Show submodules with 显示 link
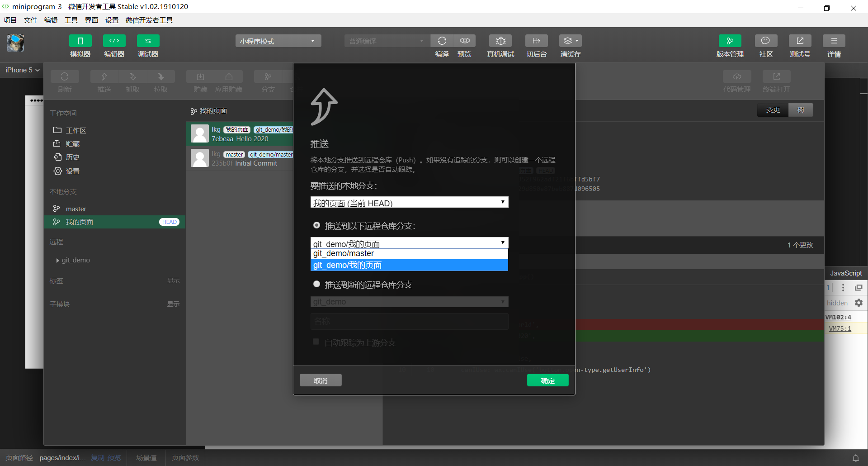Image resolution: width=868 pixels, height=466 pixels. click(x=173, y=304)
